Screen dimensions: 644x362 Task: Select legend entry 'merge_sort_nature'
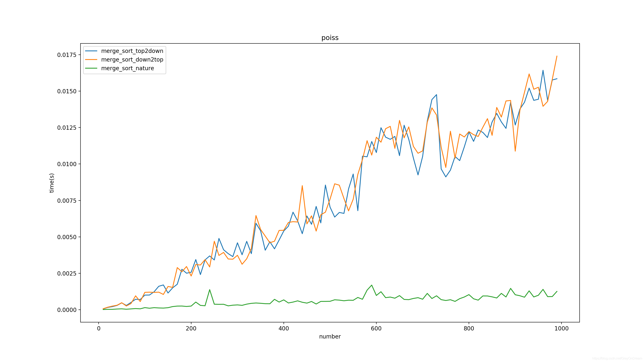click(x=128, y=68)
